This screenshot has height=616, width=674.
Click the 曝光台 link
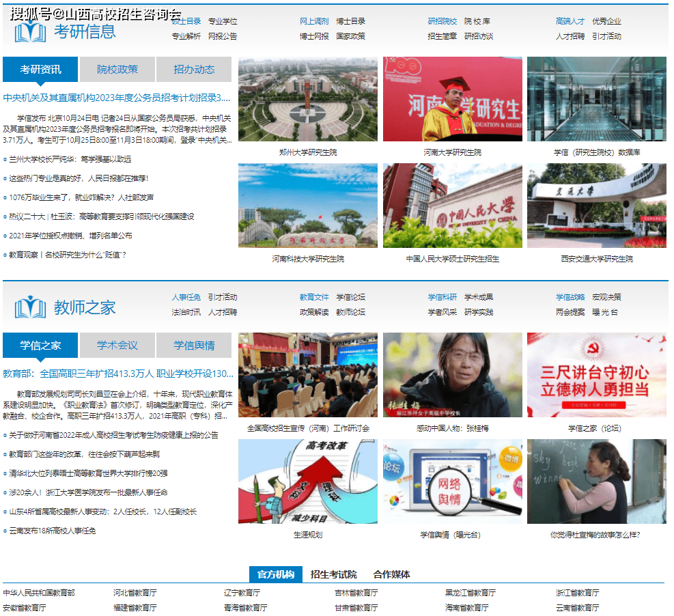tap(605, 312)
